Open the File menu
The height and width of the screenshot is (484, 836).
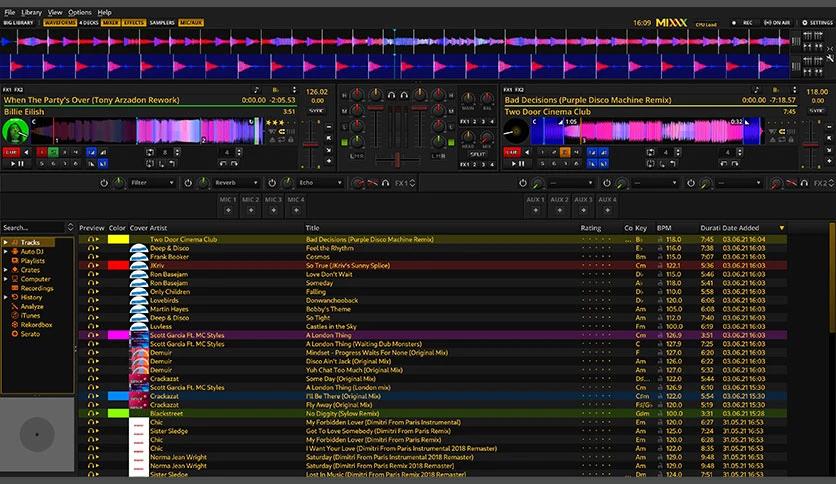pos(10,12)
